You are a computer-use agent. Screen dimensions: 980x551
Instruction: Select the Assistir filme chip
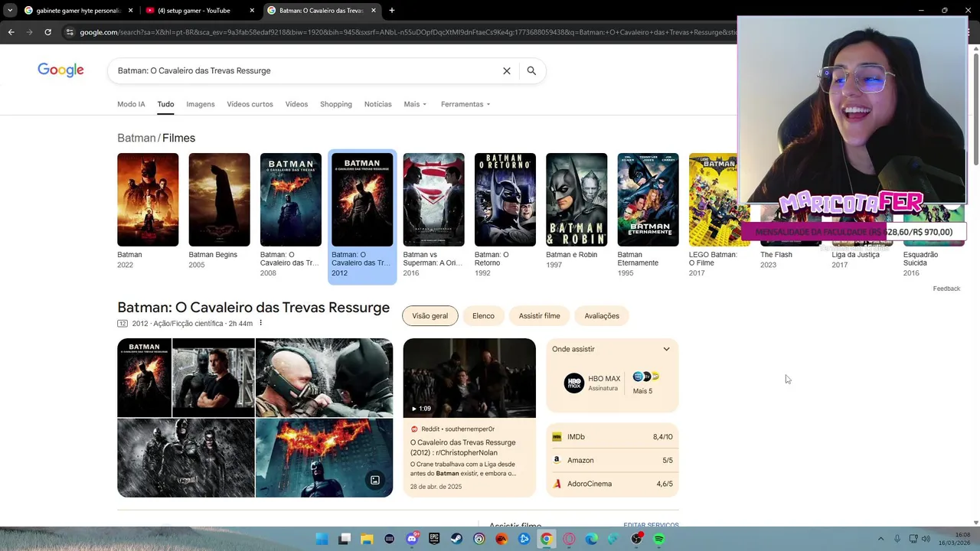point(539,315)
